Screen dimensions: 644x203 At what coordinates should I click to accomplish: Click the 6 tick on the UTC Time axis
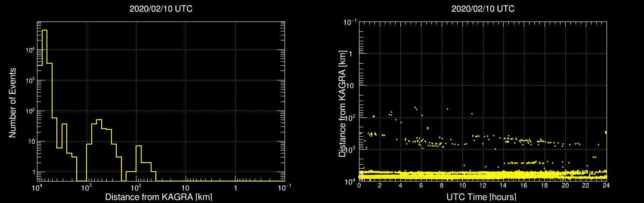(421, 185)
